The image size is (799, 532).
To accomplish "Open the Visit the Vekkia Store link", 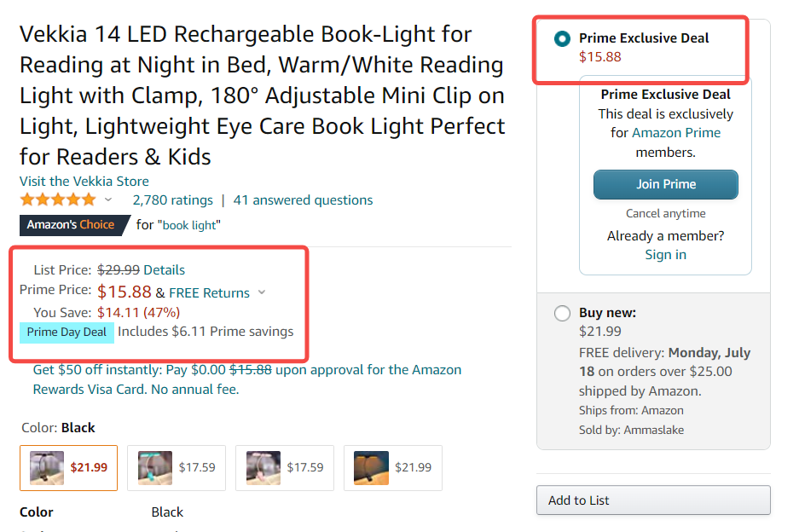I will [x=84, y=181].
